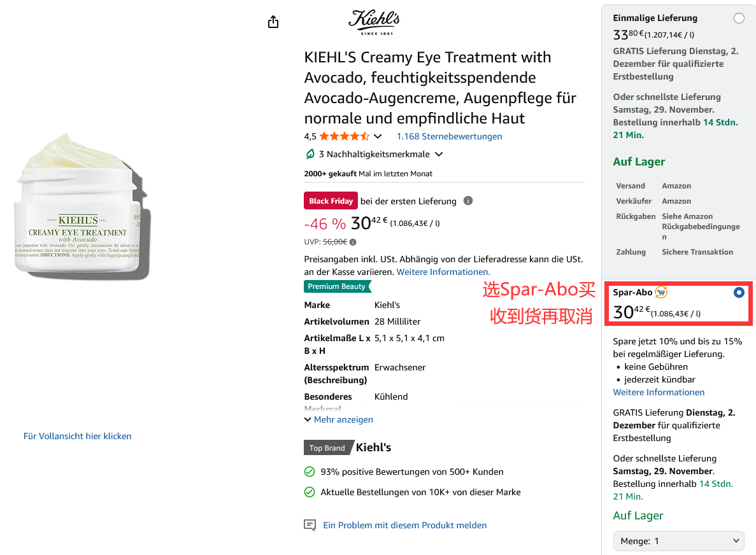Click the Black Friday deal badge

click(331, 201)
